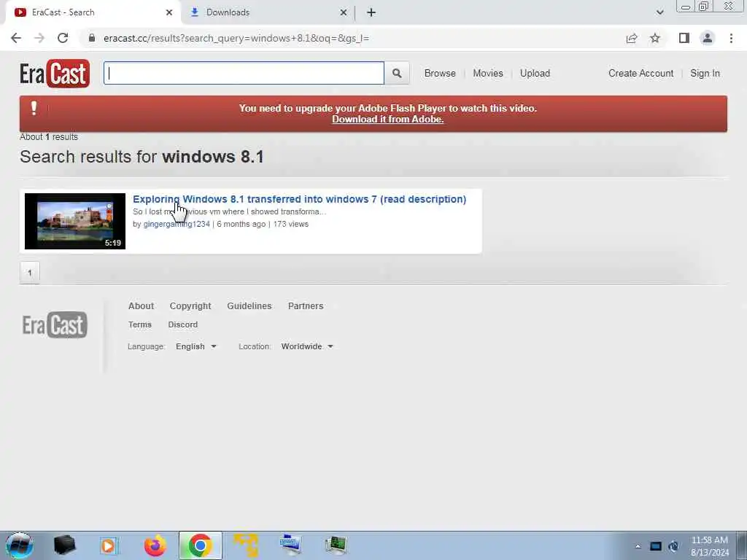Open the Terms footer link

click(139, 324)
